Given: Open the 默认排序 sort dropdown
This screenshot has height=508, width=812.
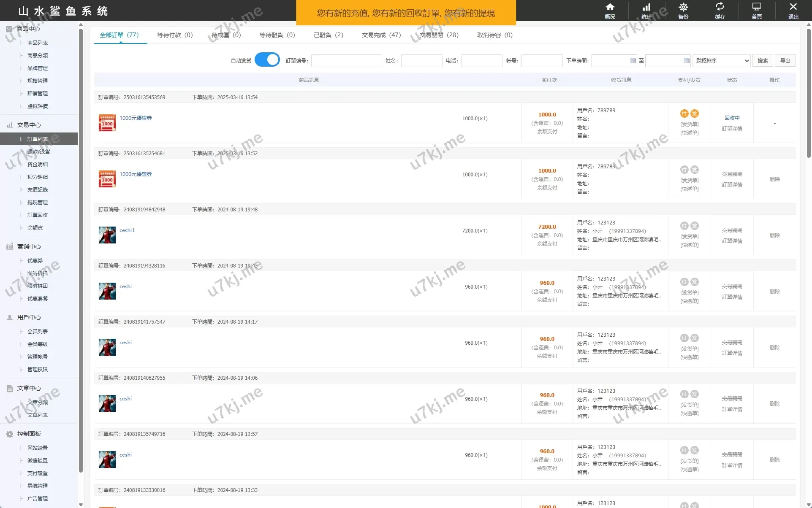Looking at the screenshot, I should 721,61.
